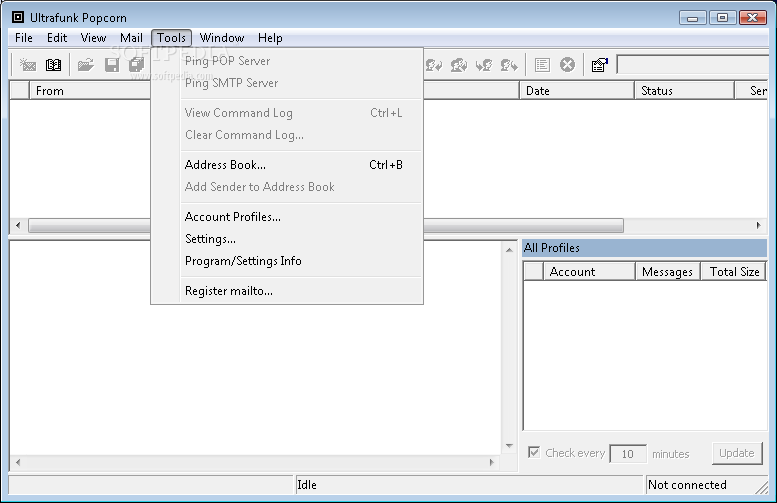Click the Total Size column header
This screenshot has height=503, width=777.
pyautogui.click(x=734, y=272)
